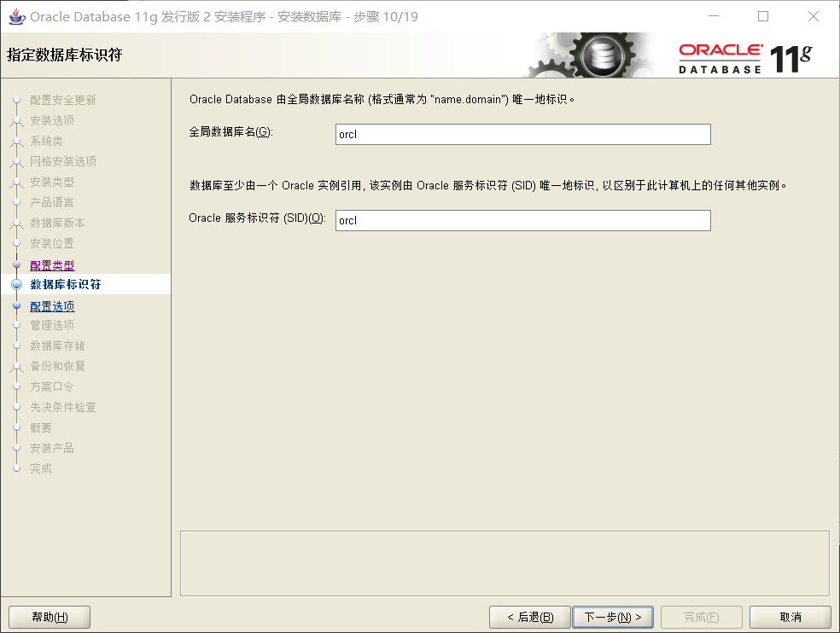
Task: Focus the 全局数据库名 text field
Action: (522, 135)
